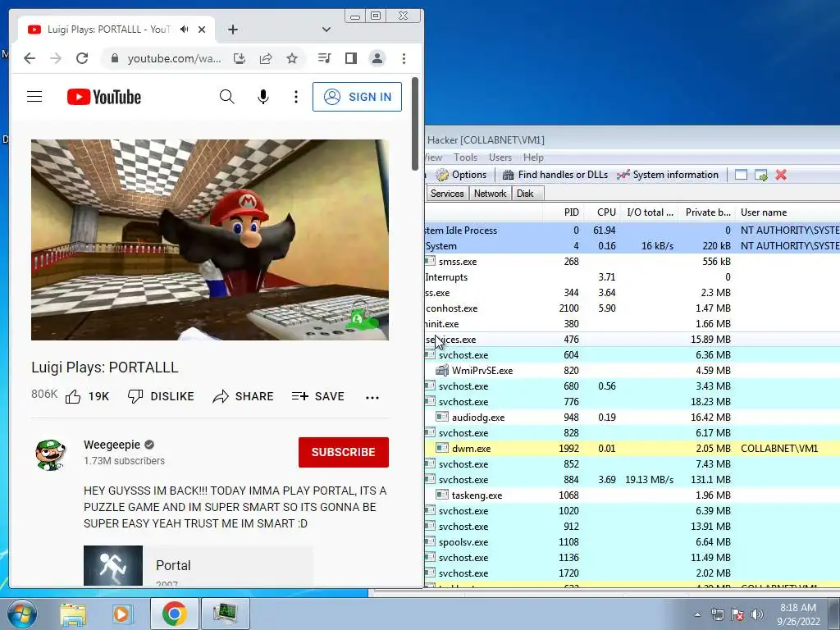Subscribe to Weegeepie
Screen dimensions: 840x630
[344, 452]
